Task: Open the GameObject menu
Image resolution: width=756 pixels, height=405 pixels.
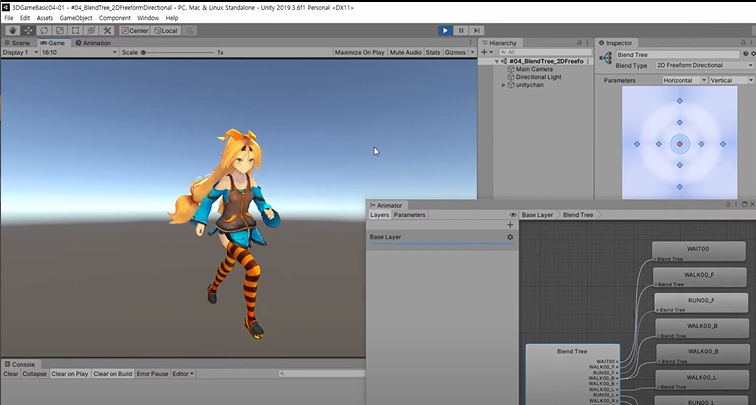Action: click(x=76, y=18)
